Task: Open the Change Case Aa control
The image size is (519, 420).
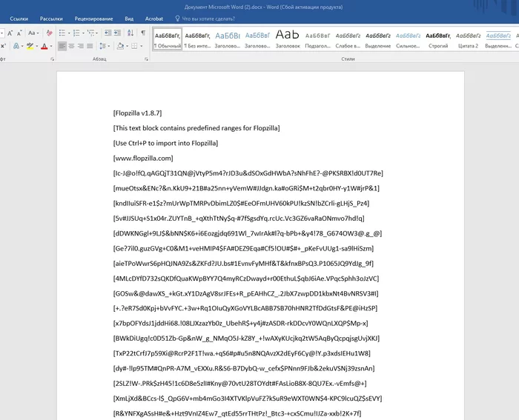Action: click(x=33, y=33)
